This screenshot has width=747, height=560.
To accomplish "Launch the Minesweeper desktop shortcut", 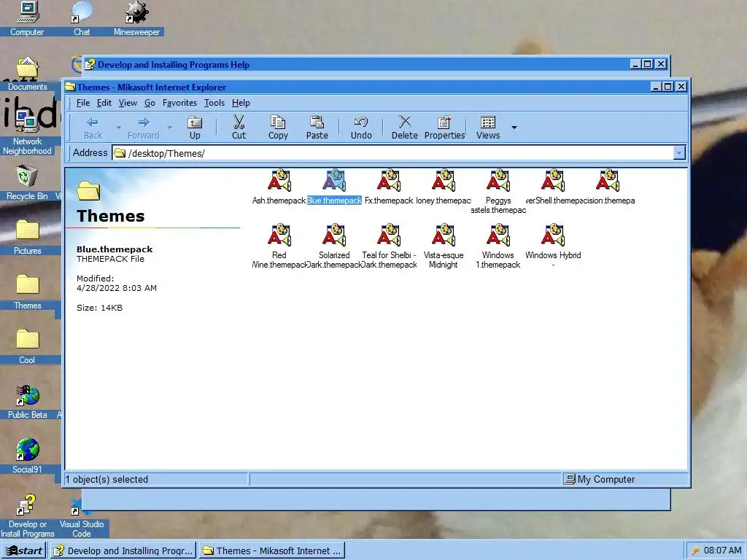I will (x=136, y=18).
